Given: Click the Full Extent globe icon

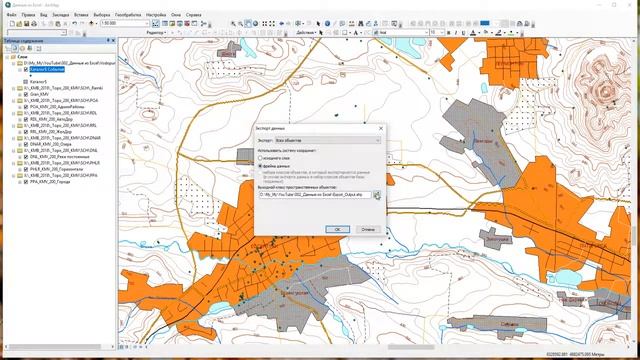Looking at the screenshot, I should tap(255, 24).
